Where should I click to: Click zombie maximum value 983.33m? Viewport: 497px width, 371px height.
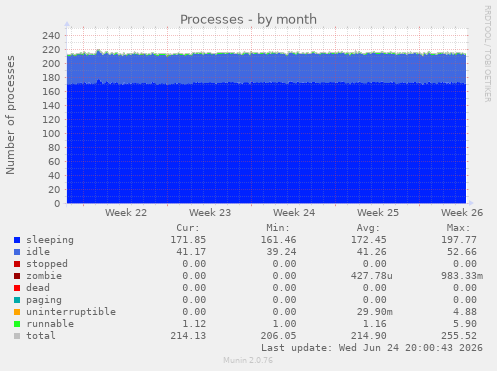click(x=462, y=276)
